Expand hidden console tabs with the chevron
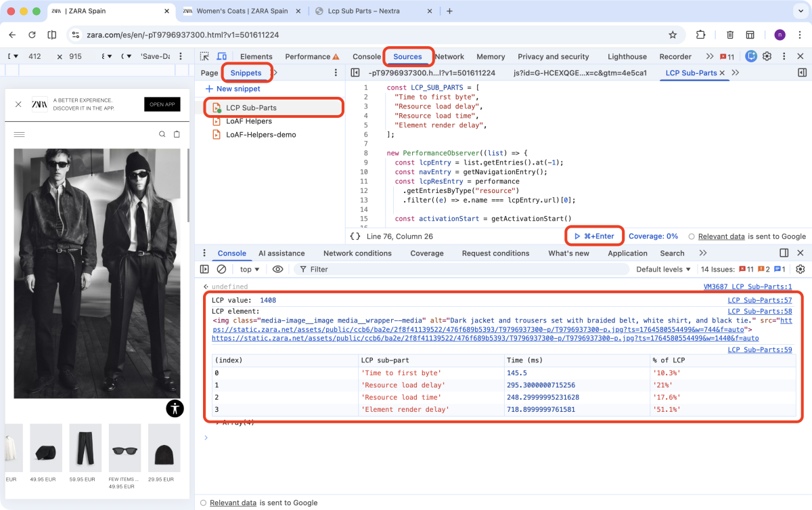Image resolution: width=812 pixels, height=510 pixels. point(703,253)
